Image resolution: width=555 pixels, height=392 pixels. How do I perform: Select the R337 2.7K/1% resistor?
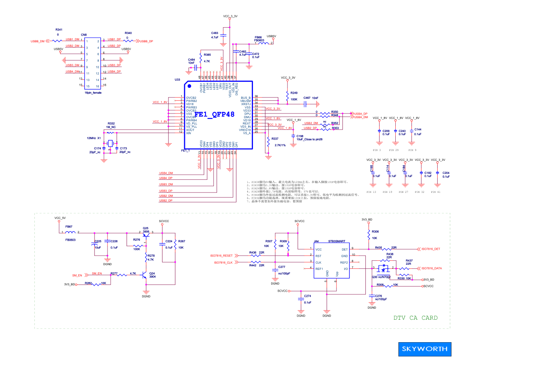point(268,141)
